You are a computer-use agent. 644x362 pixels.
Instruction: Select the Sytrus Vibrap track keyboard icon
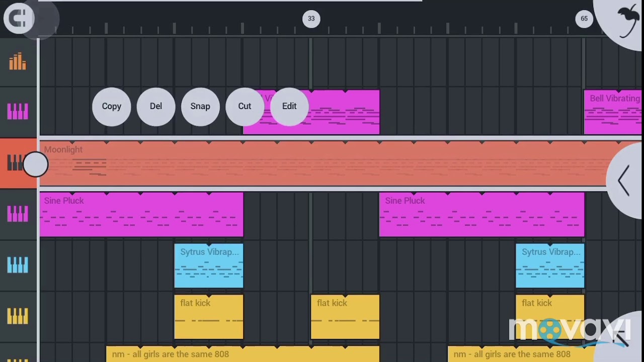coord(18,265)
